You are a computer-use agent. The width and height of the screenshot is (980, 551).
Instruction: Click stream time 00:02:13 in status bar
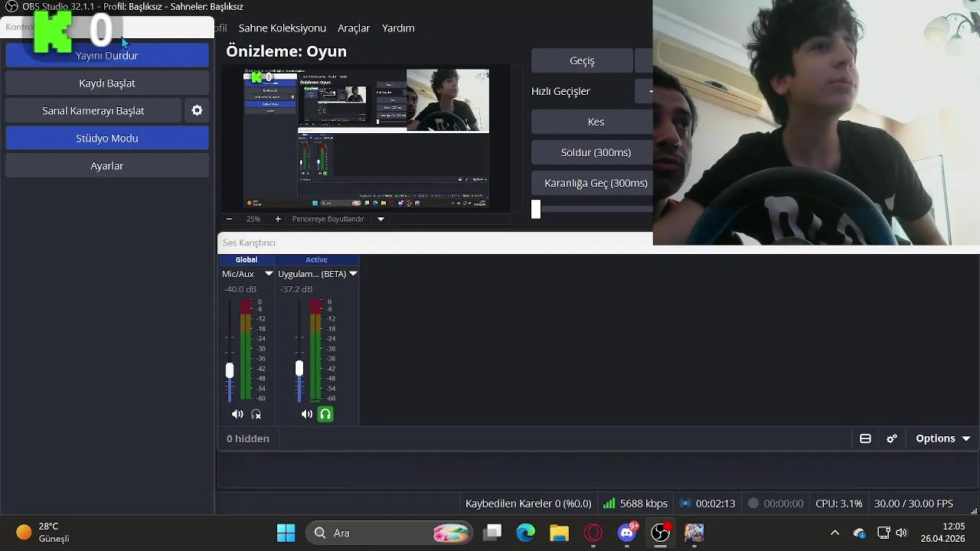tap(715, 504)
